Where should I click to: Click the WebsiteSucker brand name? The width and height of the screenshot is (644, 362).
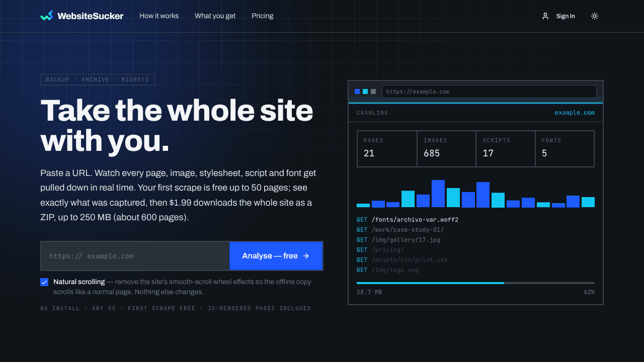91,16
